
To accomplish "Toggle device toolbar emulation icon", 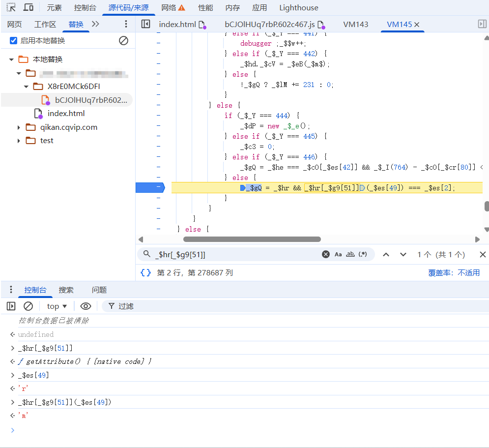I will (29, 7).
